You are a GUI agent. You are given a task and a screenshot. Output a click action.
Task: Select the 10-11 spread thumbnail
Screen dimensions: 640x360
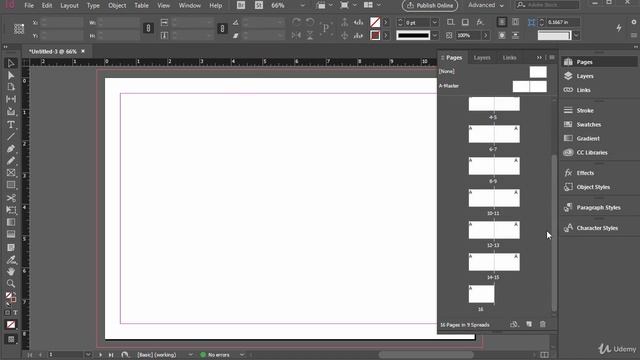(494, 198)
